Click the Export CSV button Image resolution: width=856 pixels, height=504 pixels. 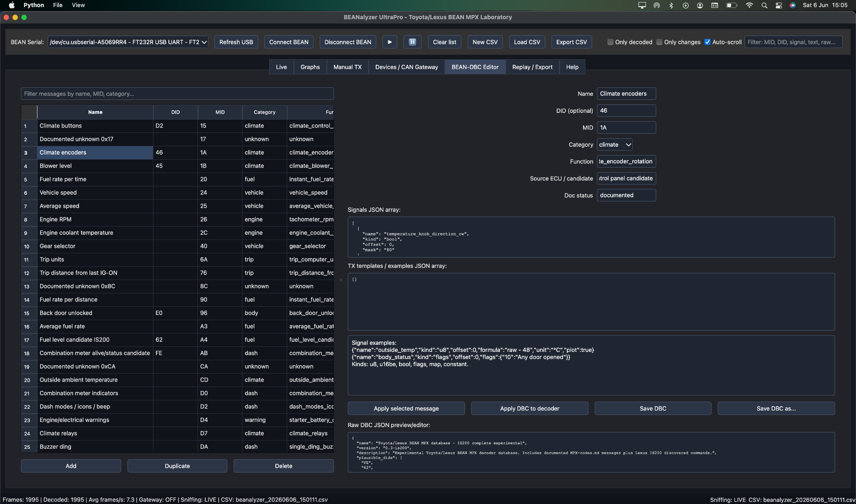[x=571, y=42]
